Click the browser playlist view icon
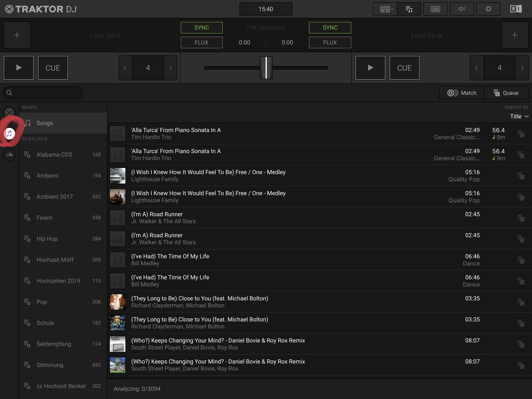Image resolution: width=532 pixels, height=399 pixels. [409, 9]
